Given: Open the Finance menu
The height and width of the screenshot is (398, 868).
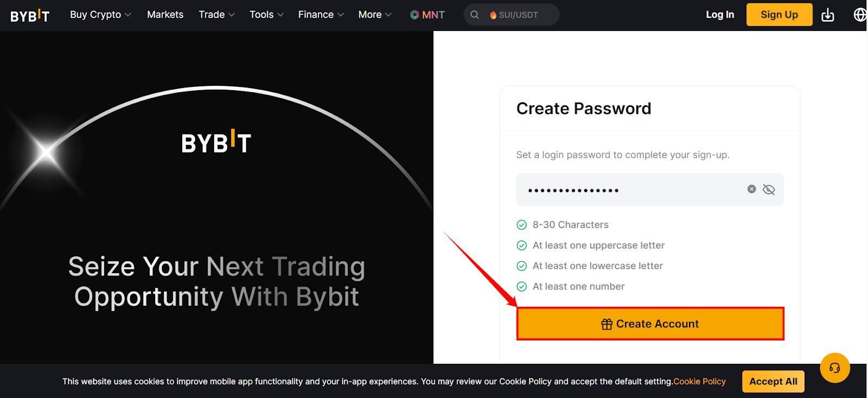Looking at the screenshot, I should pos(320,15).
